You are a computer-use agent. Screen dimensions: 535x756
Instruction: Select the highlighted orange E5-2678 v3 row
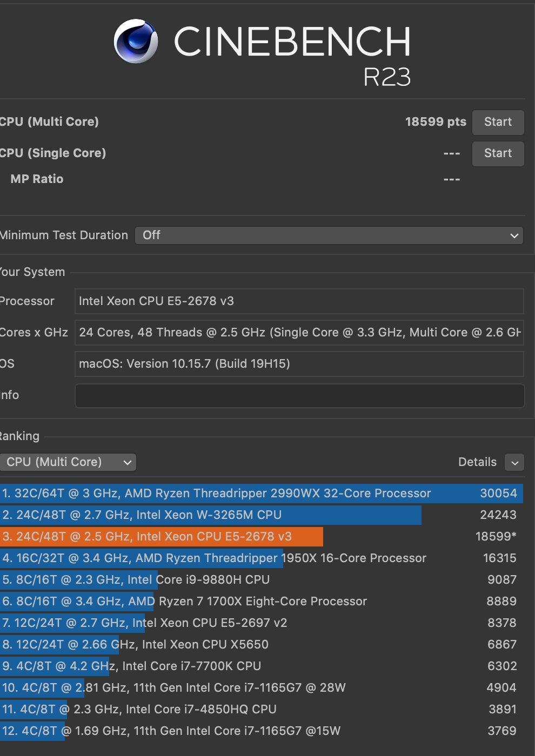[x=262, y=537]
